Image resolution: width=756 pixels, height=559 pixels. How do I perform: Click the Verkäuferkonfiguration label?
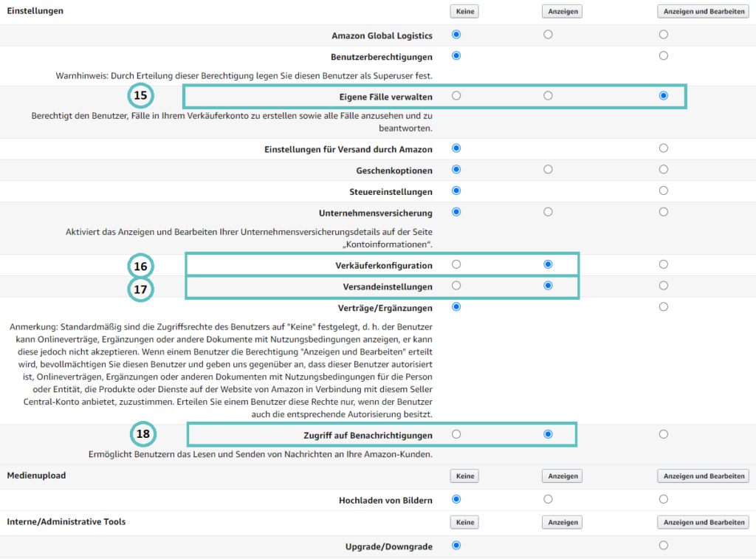[384, 265]
